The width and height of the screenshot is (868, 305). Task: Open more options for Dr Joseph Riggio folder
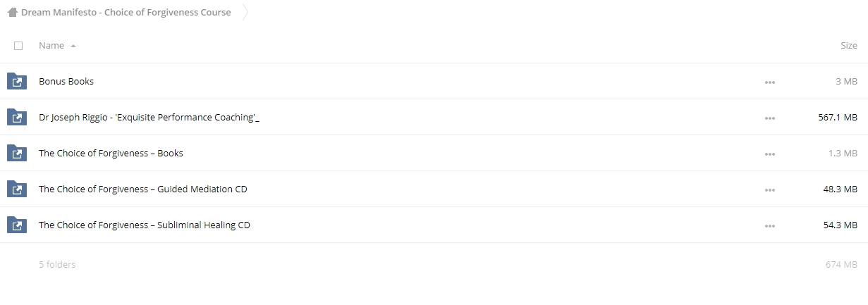769,118
